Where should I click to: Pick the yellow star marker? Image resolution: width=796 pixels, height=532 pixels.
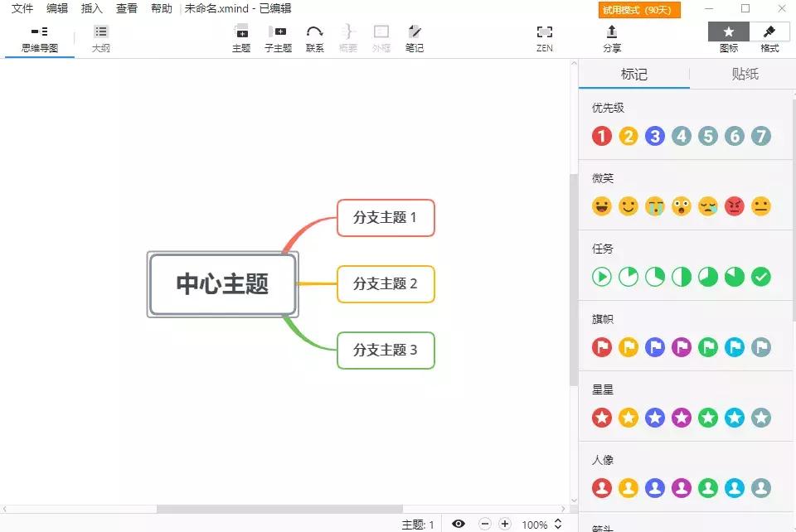629,417
